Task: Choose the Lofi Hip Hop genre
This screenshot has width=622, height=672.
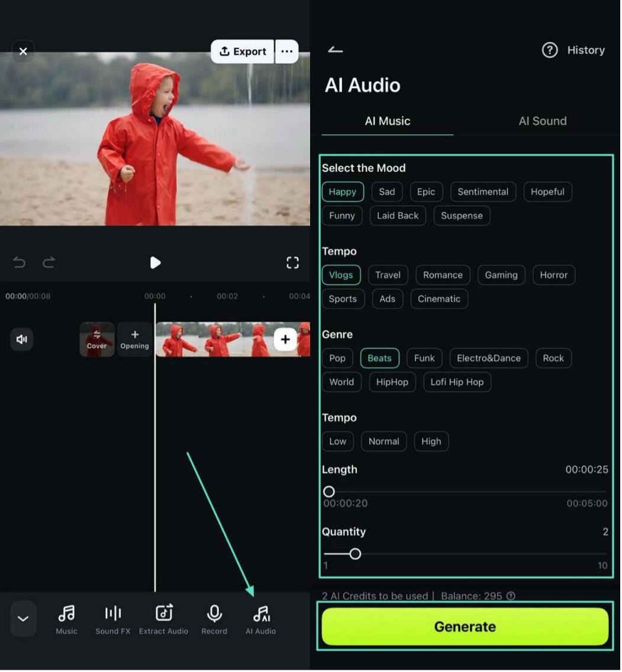Action: (x=457, y=382)
